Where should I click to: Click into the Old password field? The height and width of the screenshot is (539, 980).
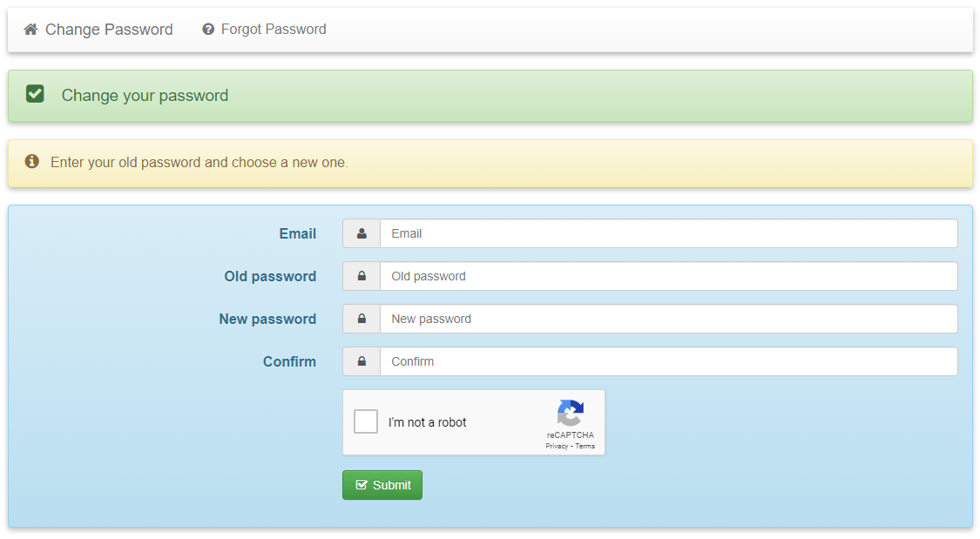tap(668, 276)
